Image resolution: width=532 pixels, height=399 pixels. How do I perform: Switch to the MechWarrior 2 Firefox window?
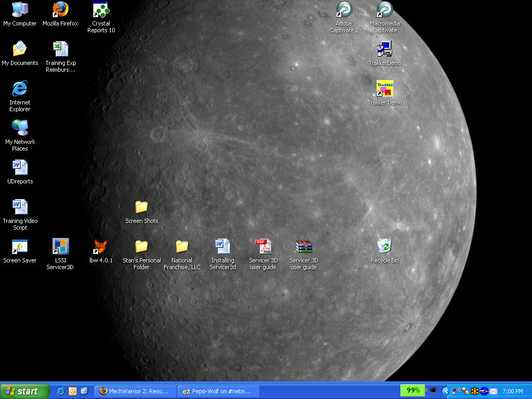click(135, 391)
